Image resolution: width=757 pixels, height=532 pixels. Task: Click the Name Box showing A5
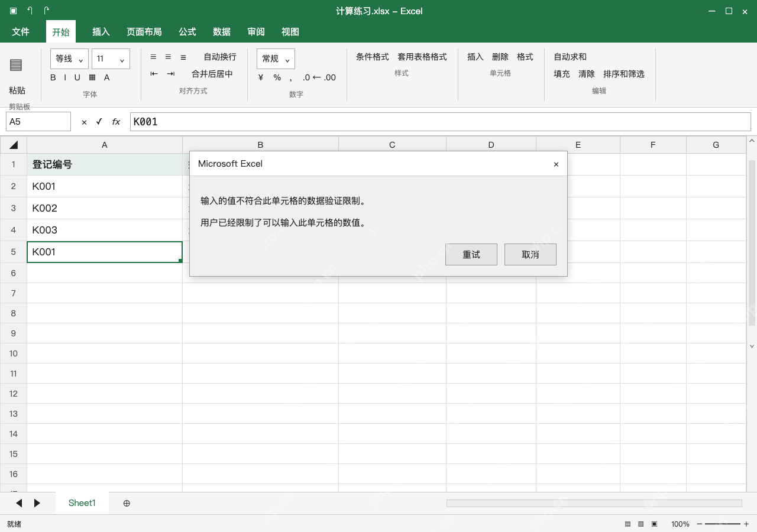point(38,122)
